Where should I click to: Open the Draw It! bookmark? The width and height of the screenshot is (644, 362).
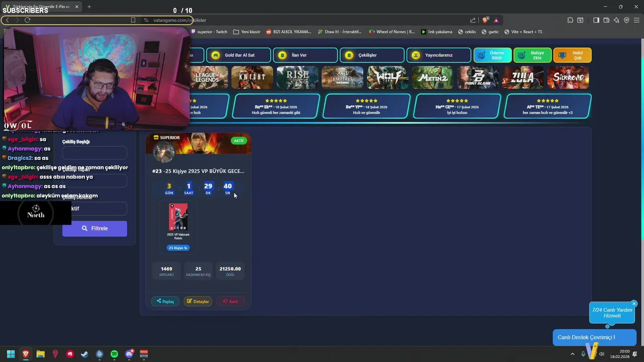point(340,32)
